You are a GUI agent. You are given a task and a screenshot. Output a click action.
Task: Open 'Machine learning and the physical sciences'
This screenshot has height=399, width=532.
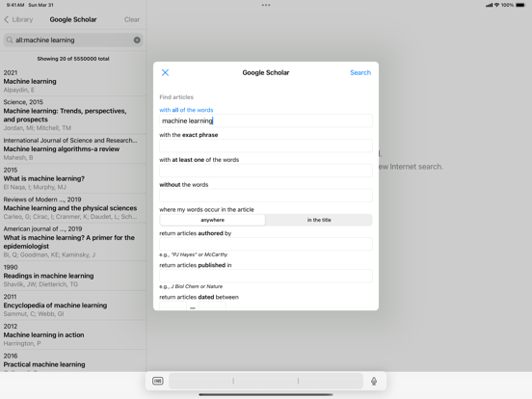point(73,208)
